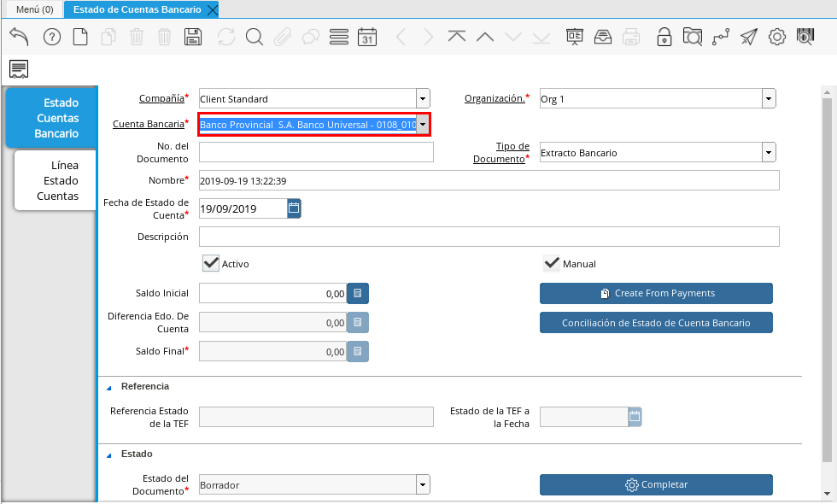This screenshot has width=837, height=504.
Task: Click the Copy record icon
Action: click(108, 37)
